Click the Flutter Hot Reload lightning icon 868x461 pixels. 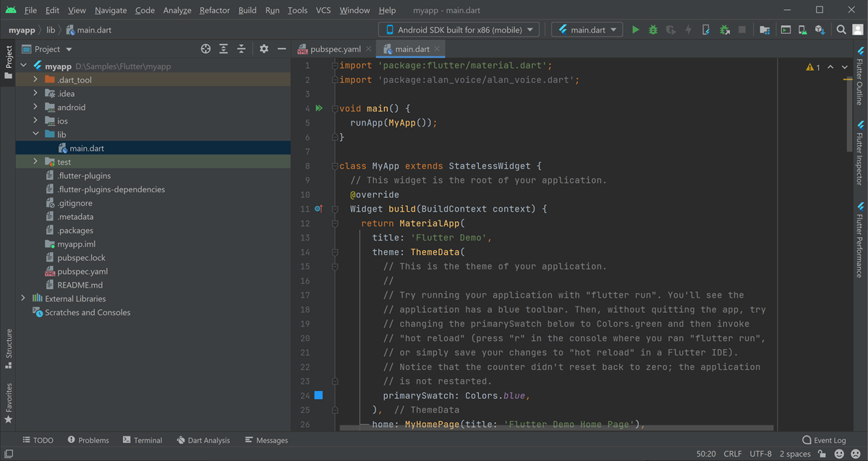(688, 30)
